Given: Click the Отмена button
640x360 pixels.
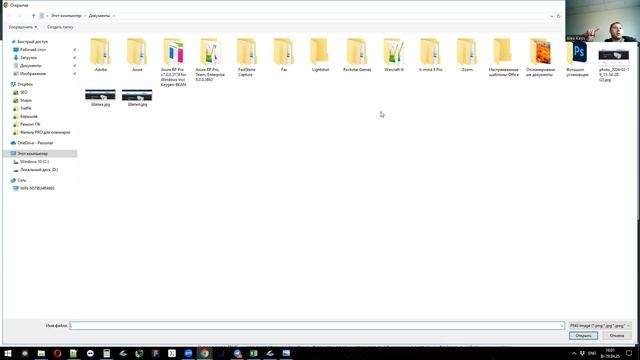Looking at the screenshot, I should click(x=616, y=336).
